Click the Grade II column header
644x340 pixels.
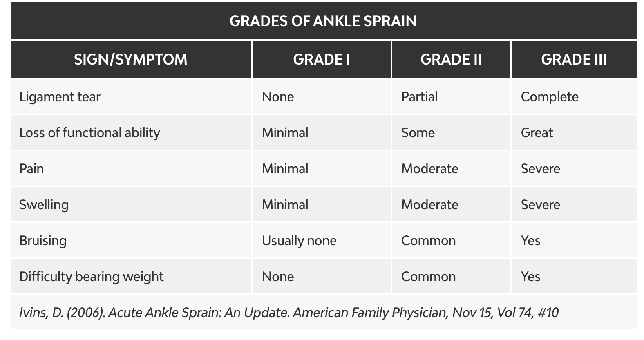[x=451, y=59]
